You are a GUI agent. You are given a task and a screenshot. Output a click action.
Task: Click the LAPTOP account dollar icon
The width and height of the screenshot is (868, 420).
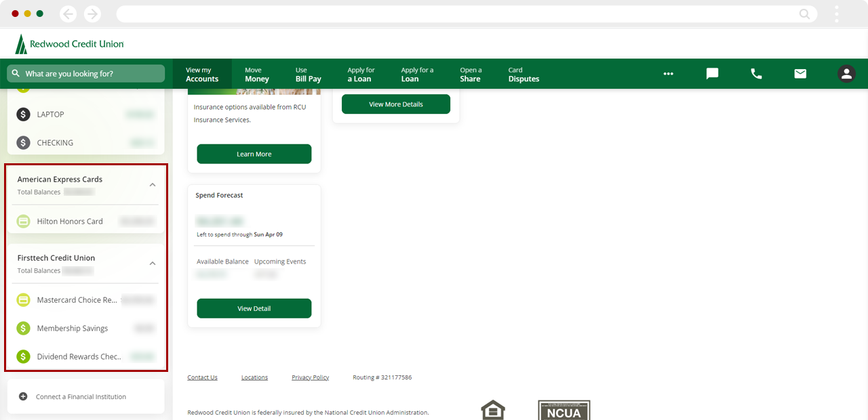point(24,114)
